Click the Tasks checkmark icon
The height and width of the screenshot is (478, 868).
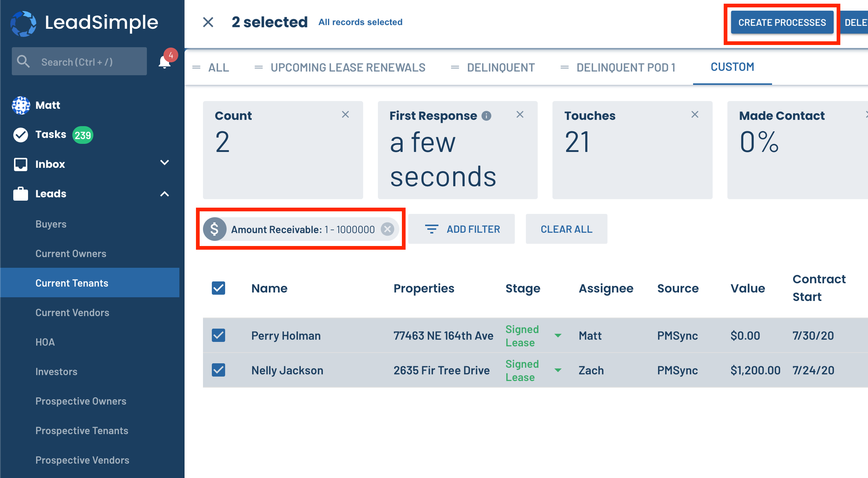(21, 135)
